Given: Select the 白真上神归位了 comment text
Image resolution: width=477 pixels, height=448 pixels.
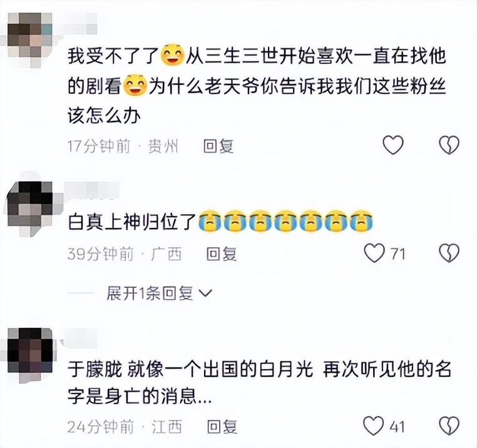Looking at the screenshot, I should (x=220, y=221).
